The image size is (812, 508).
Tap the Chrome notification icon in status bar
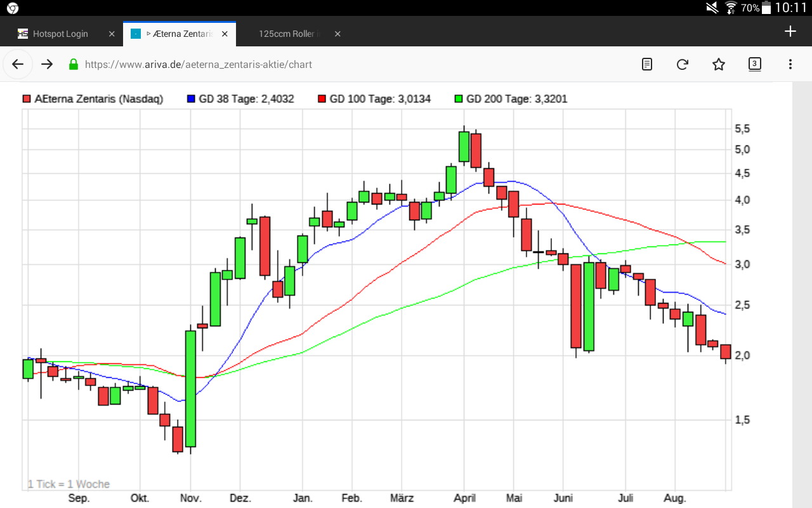click(x=12, y=8)
